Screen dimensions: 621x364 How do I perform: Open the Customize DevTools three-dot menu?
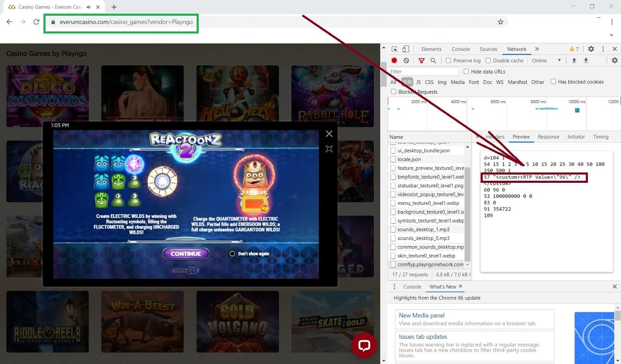click(603, 49)
